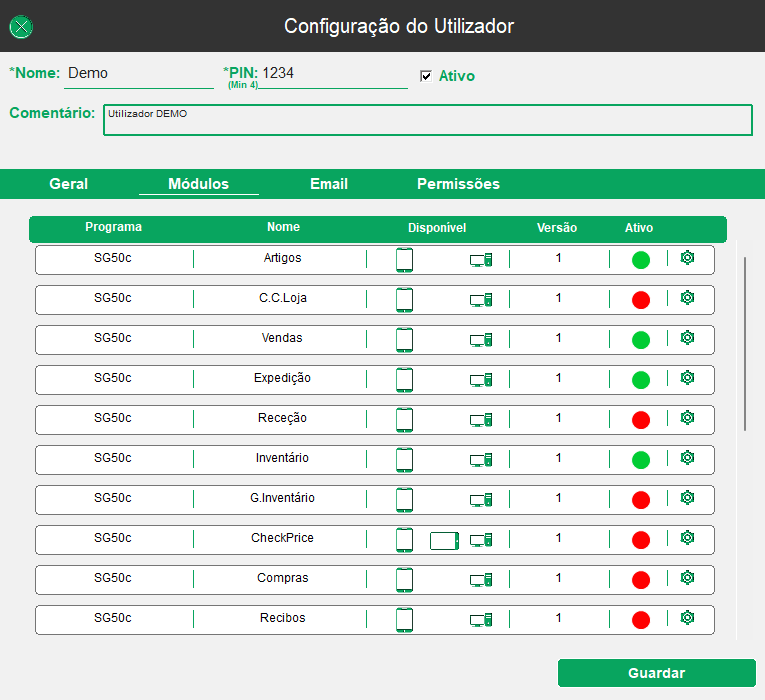This screenshot has height=700, width=765.
Task: Click the phone icon in CheckPrice row
Action: [404, 540]
